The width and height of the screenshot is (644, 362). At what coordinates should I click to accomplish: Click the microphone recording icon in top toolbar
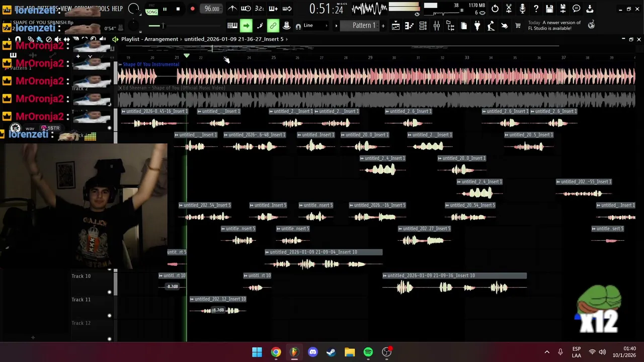pyautogui.click(x=522, y=9)
